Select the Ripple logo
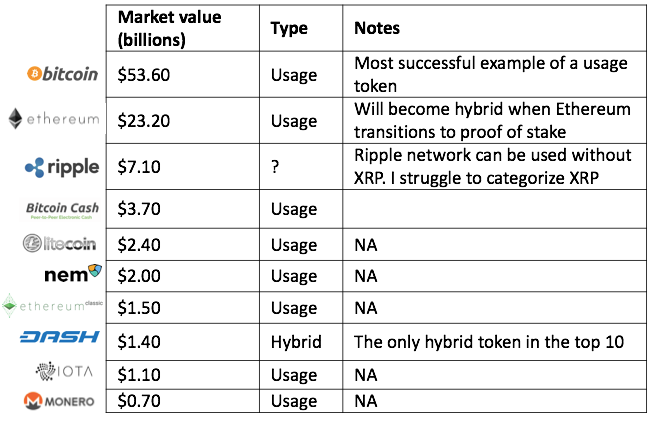Image resolution: width=662 pixels, height=422 pixels. (x=62, y=167)
